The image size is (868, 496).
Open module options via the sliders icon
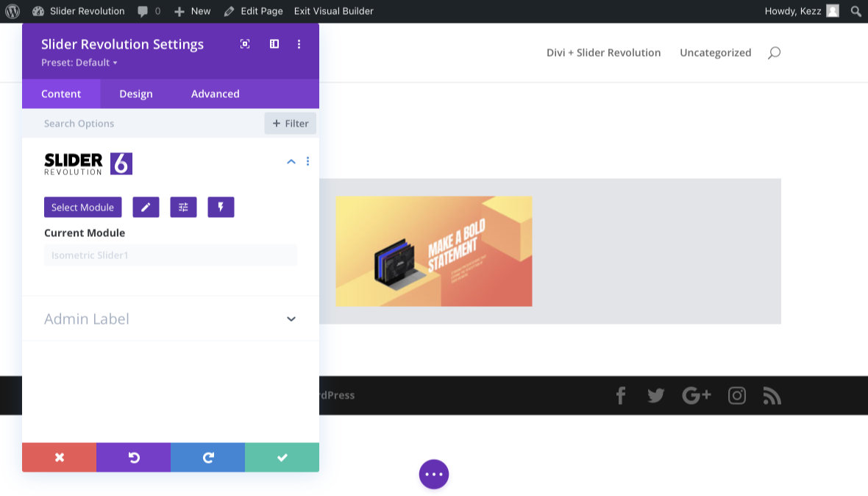point(183,207)
